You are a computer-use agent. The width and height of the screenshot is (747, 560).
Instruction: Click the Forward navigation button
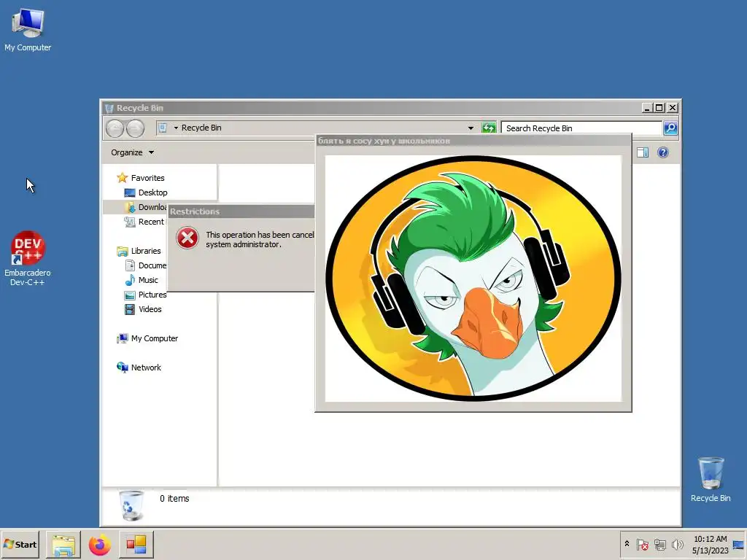[135, 128]
